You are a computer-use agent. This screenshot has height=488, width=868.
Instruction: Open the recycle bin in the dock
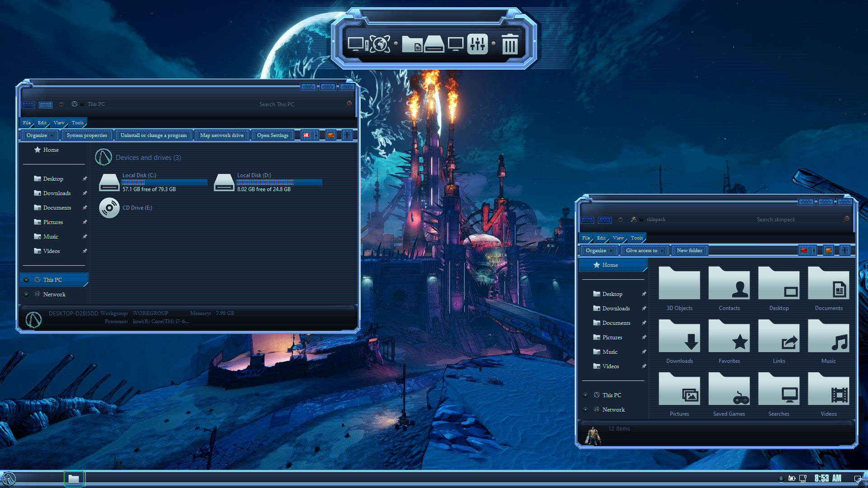(x=509, y=44)
